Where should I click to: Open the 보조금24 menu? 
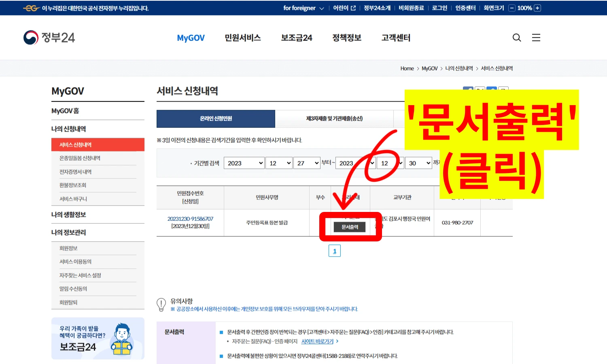(297, 38)
